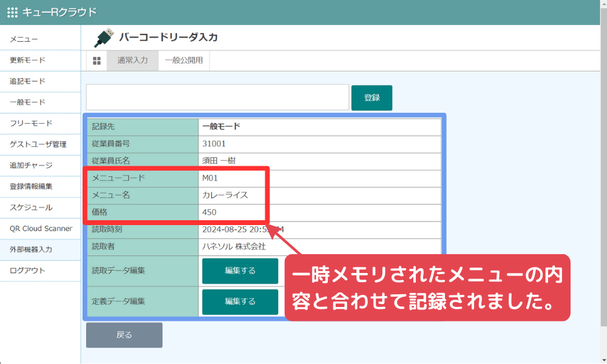Select the employee name 須田 一樹
Viewport: 607px width, 364px height.
tap(219, 161)
